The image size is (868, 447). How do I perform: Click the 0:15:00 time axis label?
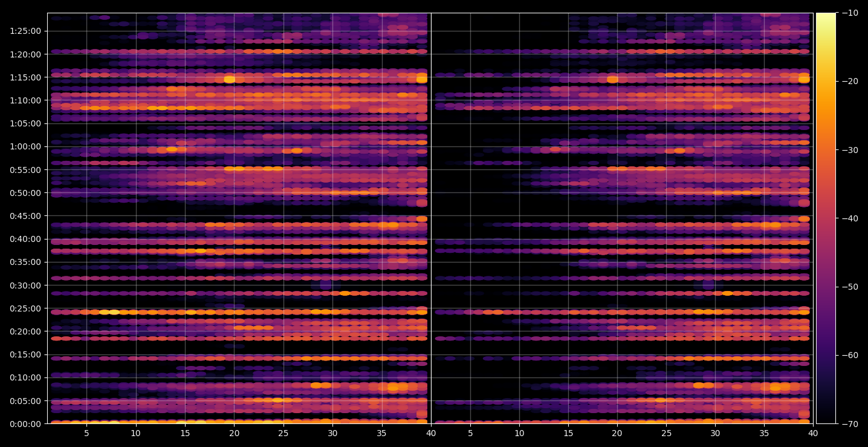pos(25,354)
